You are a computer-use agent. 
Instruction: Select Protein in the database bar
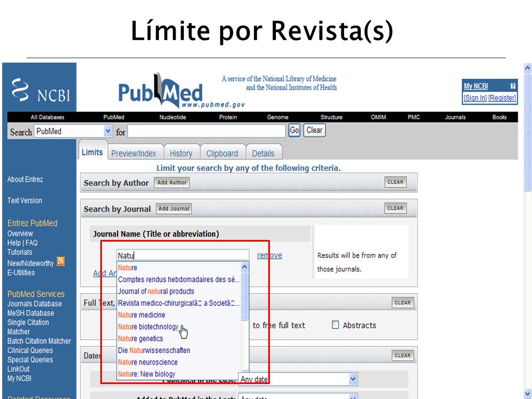coord(228,117)
